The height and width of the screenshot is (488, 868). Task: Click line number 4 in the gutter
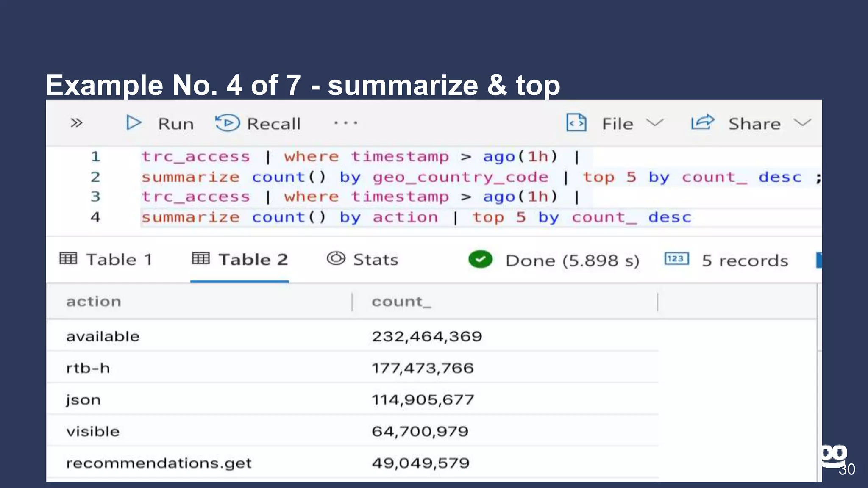[95, 217]
